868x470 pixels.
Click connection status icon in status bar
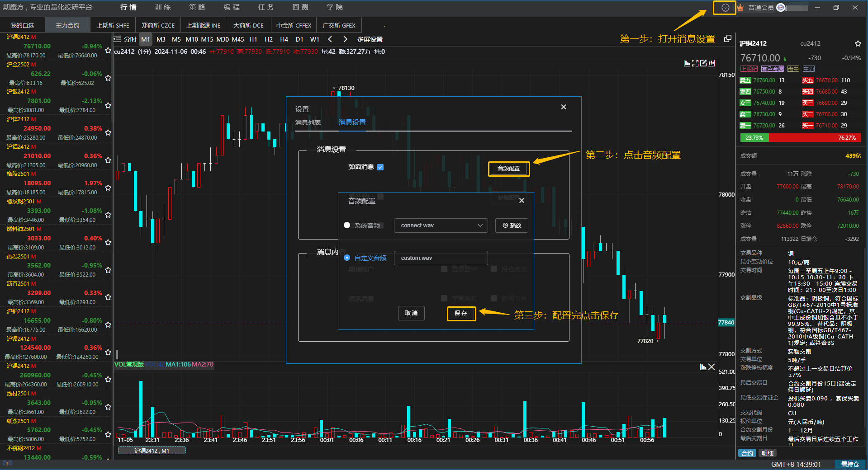coord(7,463)
